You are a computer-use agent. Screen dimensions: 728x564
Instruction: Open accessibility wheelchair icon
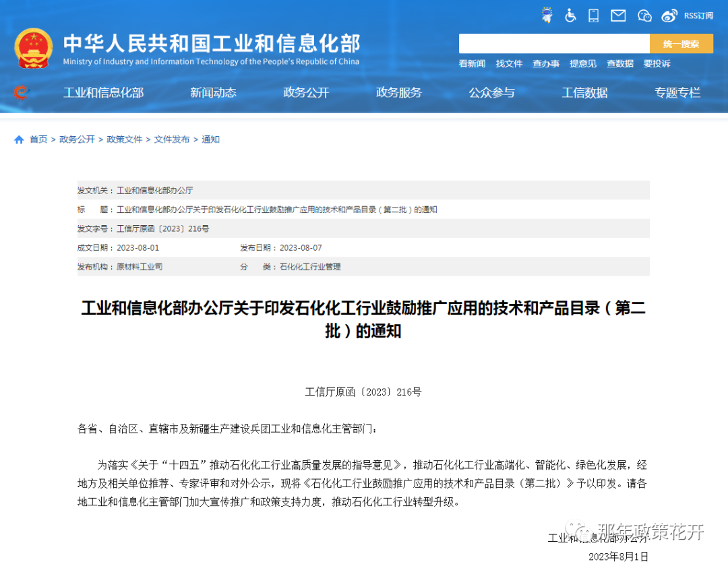(x=571, y=15)
